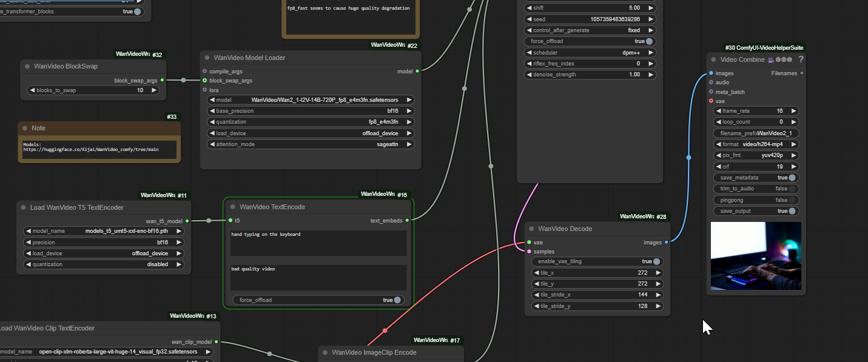Click the Filenames output port

(802, 73)
